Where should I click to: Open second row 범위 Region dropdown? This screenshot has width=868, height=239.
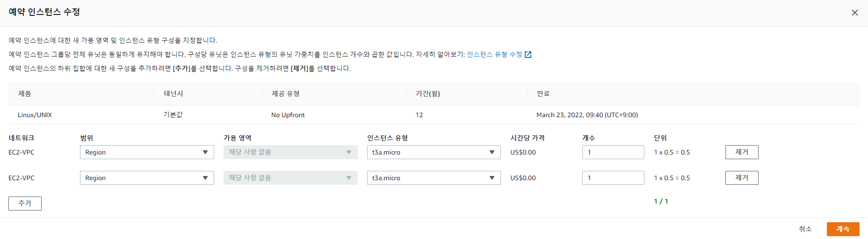click(147, 178)
